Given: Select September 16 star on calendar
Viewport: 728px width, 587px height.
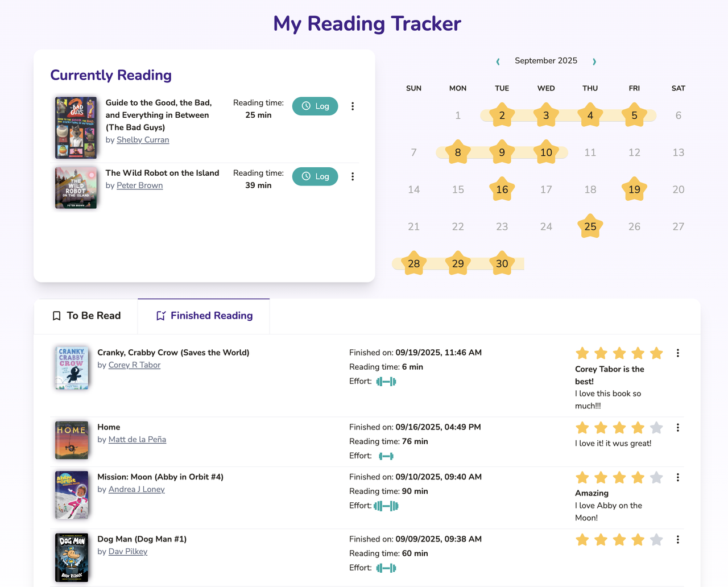Looking at the screenshot, I should tap(502, 189).
